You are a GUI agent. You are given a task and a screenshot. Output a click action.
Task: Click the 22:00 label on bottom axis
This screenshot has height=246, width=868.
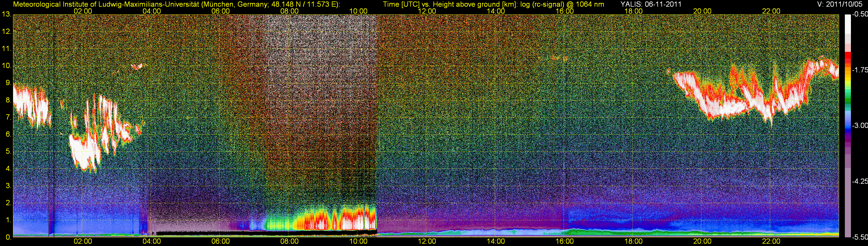[x=771, y=242]
